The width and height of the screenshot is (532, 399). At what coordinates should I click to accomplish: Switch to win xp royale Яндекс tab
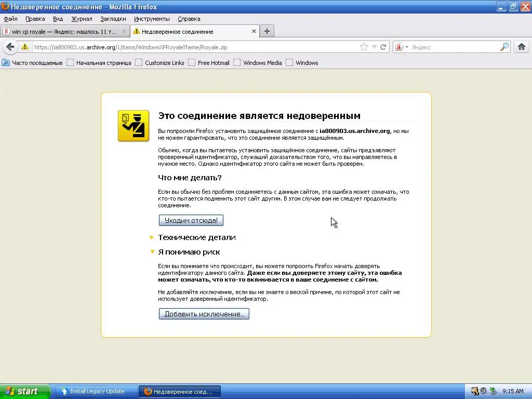64,32
